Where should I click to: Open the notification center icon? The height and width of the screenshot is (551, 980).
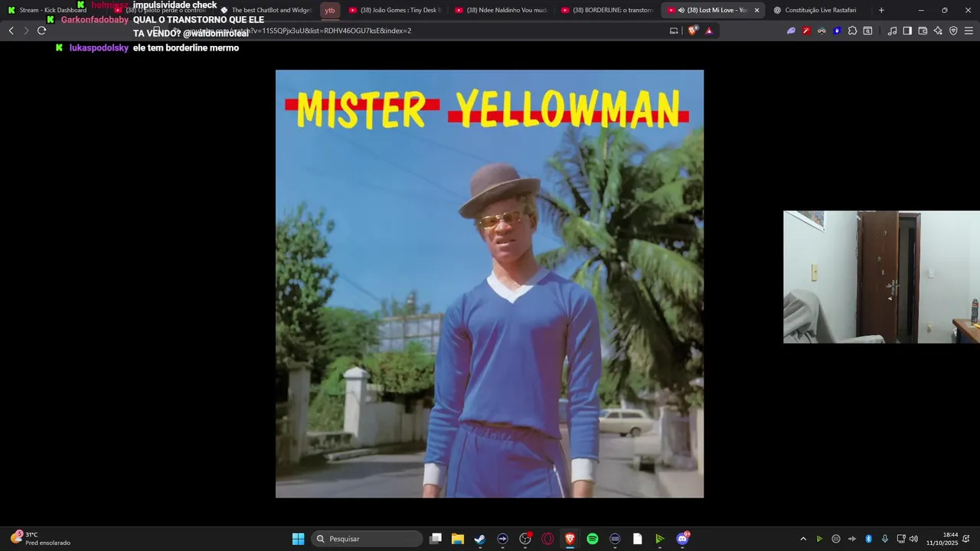click(966, 539)
